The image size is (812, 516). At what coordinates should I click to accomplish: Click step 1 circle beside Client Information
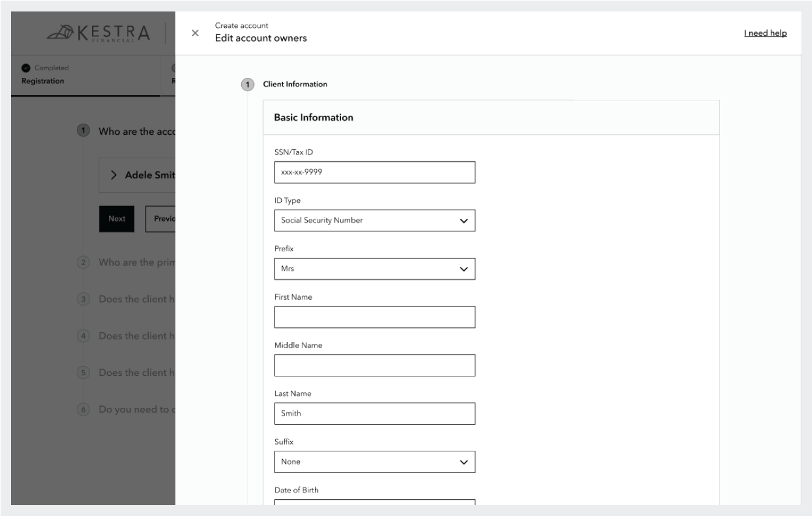[246, 85]
